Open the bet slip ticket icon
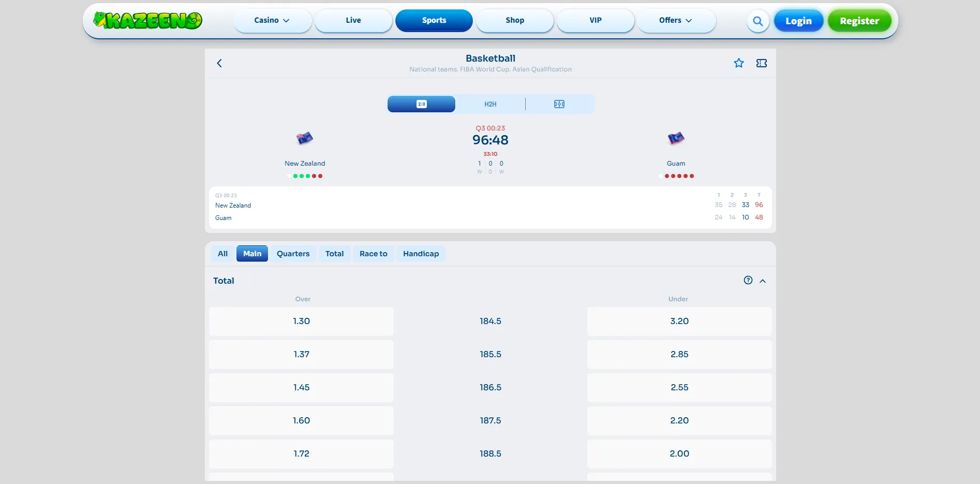Screen dimensions: 980x484 [x=761, y=63]
